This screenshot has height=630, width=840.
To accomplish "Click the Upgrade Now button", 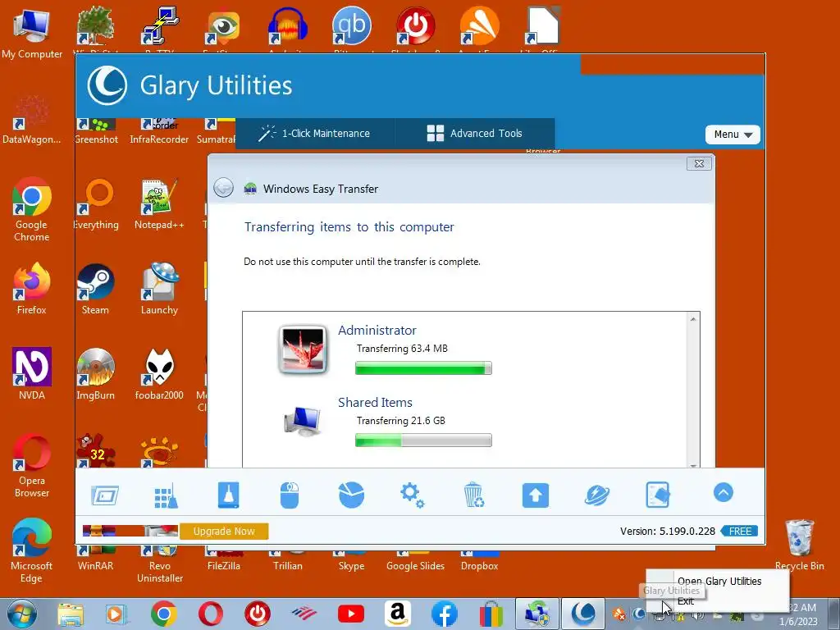I will coord(224,531).
